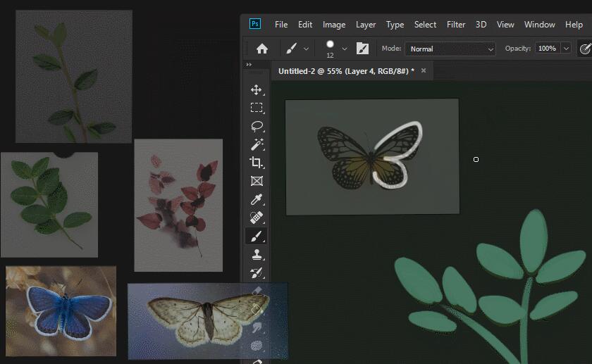Select the Eyedropper tool

(x=257, y=199)
